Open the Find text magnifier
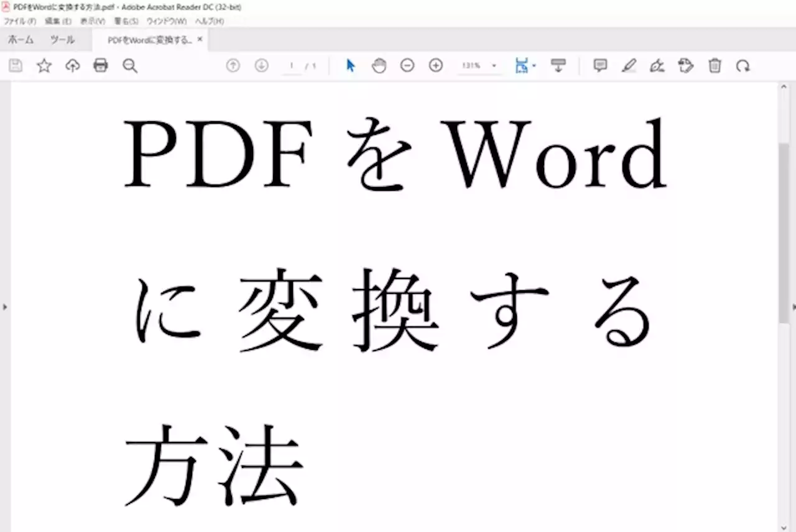The height and width of the screenshot is (532, 796). 130,65
